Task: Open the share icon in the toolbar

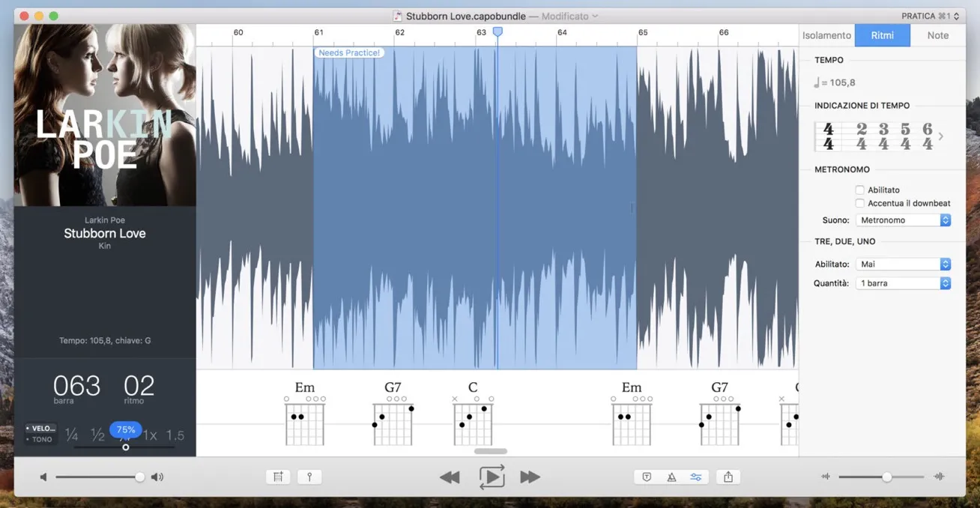Action: (728, 477)
